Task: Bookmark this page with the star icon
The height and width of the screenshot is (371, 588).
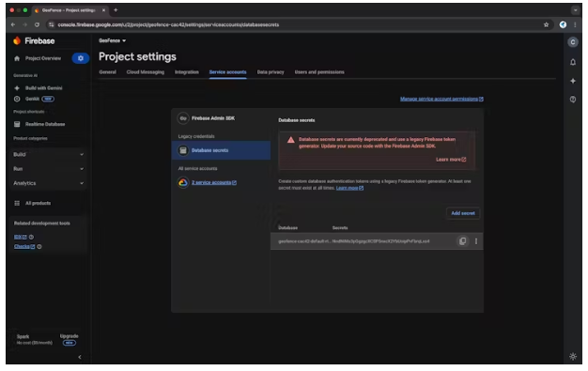Action: pyautogui.click(x=546, y=24)
